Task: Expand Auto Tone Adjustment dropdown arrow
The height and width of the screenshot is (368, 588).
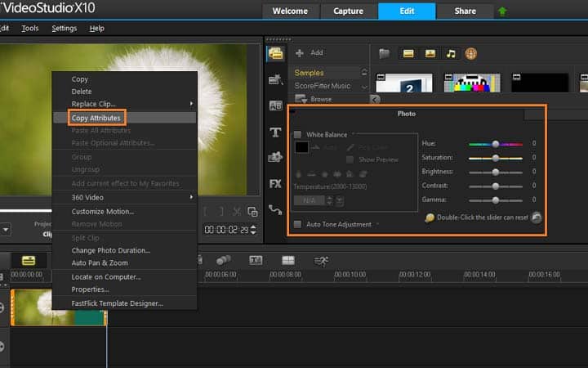Action: pyautogui.click(x=377, y=224)
